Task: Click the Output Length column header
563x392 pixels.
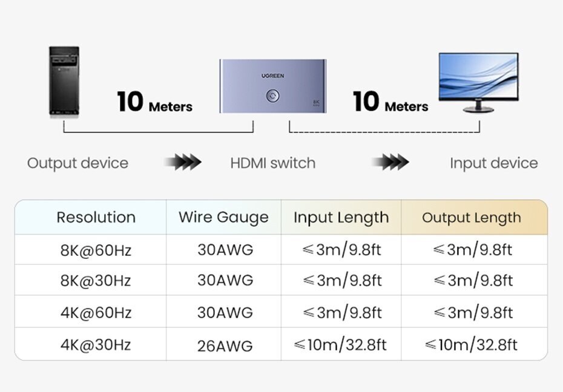Action: 471,217
